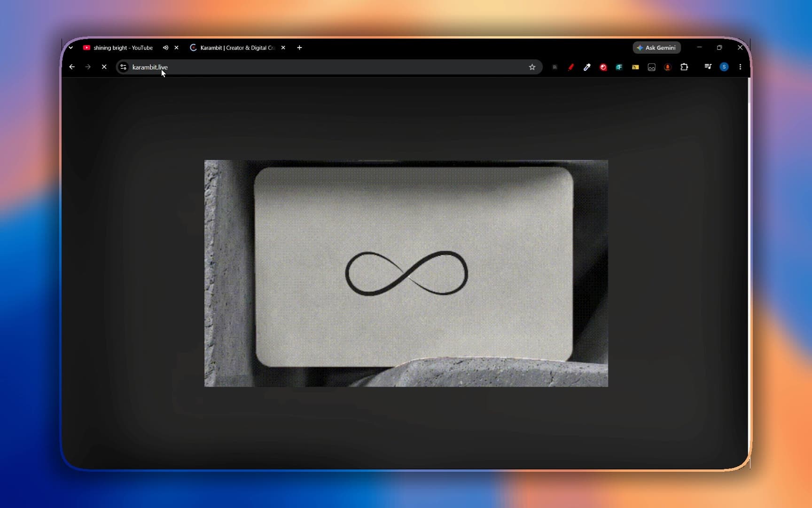Restore down the Chrome window

[x=719, y=48]
